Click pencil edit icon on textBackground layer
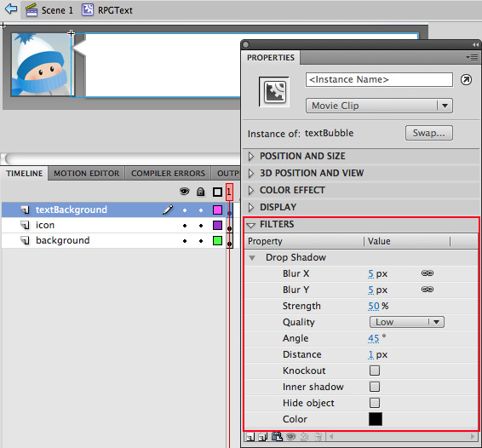The image size is (482, 448). coord(168,210)
